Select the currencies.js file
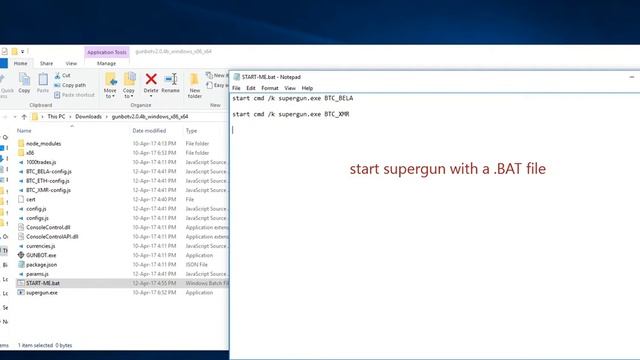Image resolution: width=640 pixels, height=360 pixels. point(40,246)
